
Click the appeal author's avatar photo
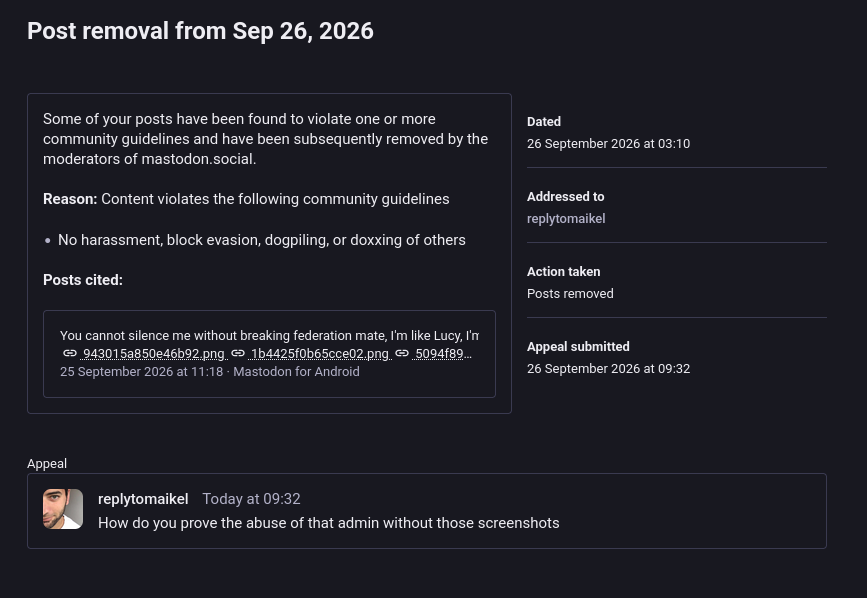pos(63,509)
